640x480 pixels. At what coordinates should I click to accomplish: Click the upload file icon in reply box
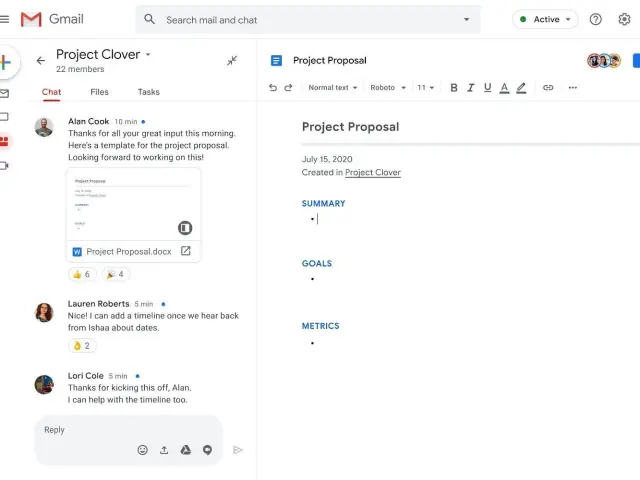coord(164,450)
